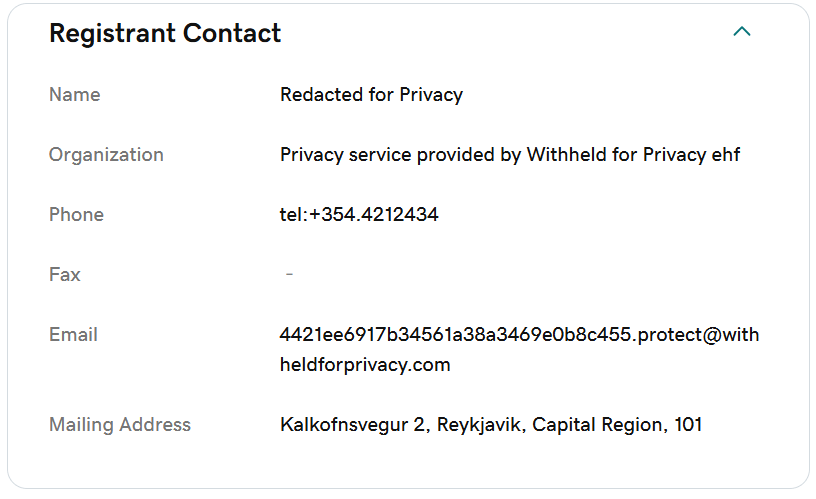Image resolution: width=816 pixels, height=499 pixels.
Task: Click the Fax field label
Action: click(65, 274)
